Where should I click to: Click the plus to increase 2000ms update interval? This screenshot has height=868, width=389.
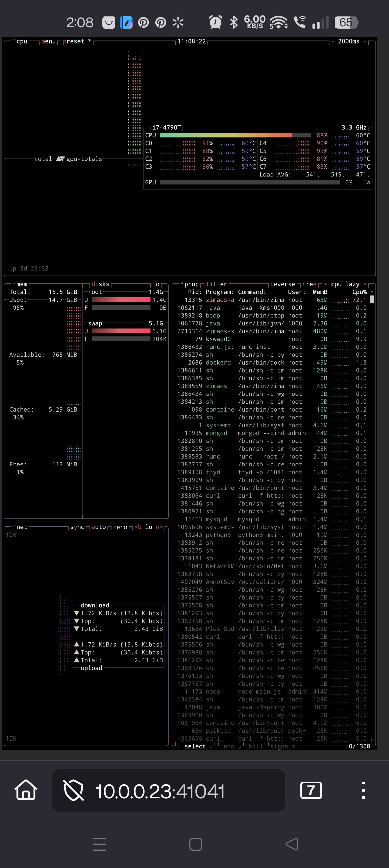click(365, 41)
